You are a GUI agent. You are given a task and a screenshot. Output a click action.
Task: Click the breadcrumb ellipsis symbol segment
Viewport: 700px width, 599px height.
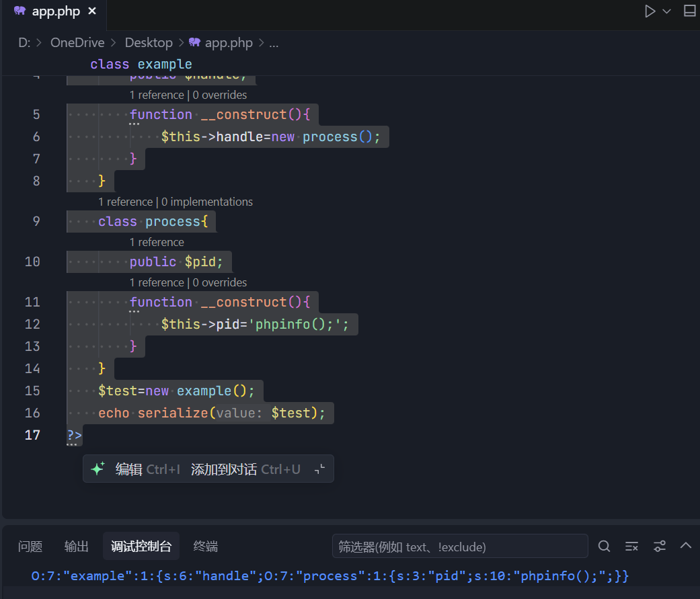[274, 43]
